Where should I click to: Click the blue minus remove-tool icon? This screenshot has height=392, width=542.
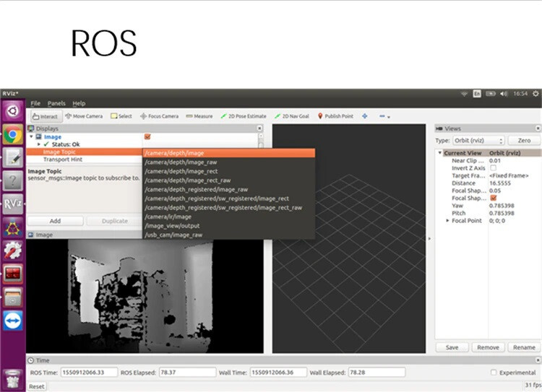pyautogui.click(x=382, y=116)
